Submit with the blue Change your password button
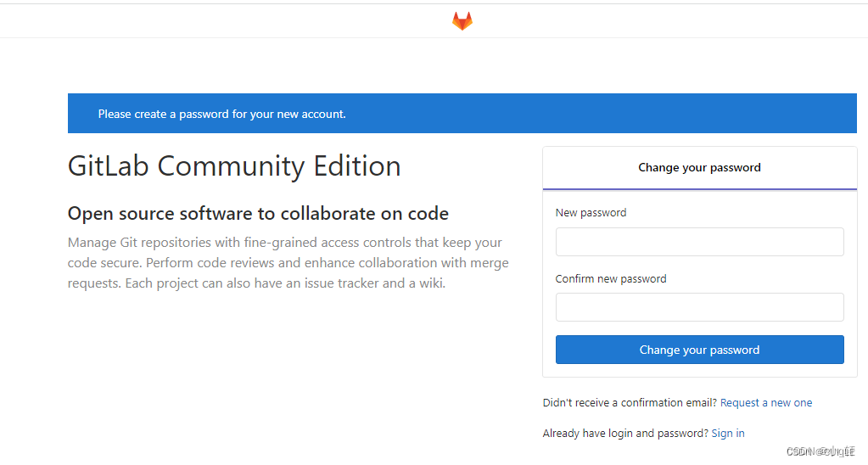868x465 pixels. 700,350
